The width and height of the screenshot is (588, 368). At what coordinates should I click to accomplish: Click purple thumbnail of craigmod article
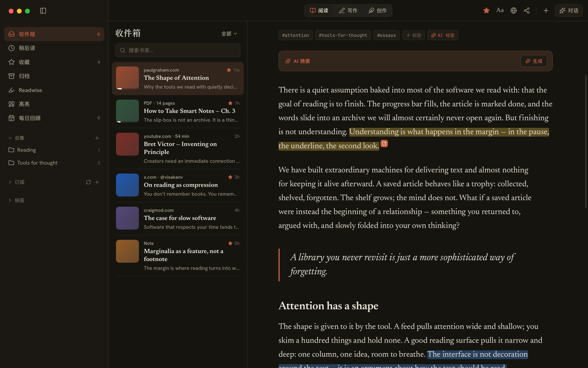(x=128, y=218)
